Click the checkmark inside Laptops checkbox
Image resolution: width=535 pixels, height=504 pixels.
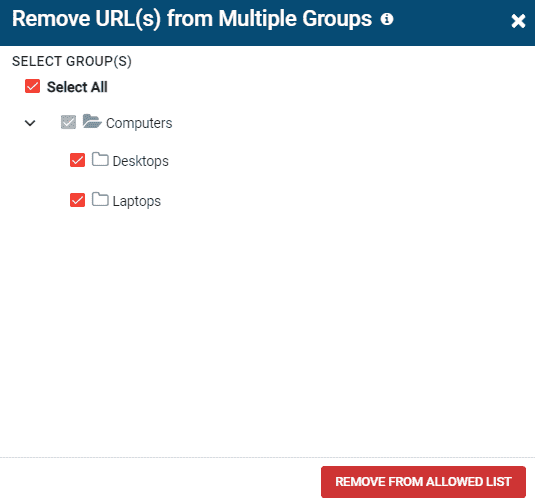(x=77, y=200)
